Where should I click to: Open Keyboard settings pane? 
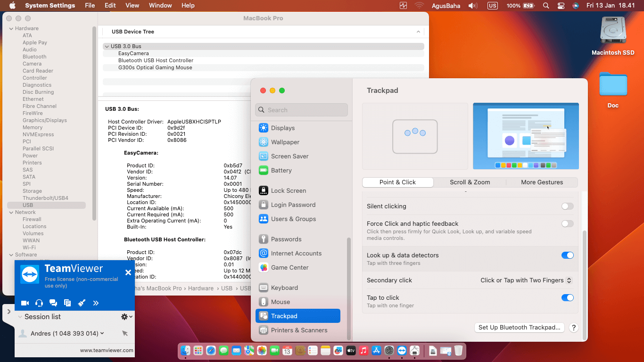pyautogui.click(x=297, y=288)
